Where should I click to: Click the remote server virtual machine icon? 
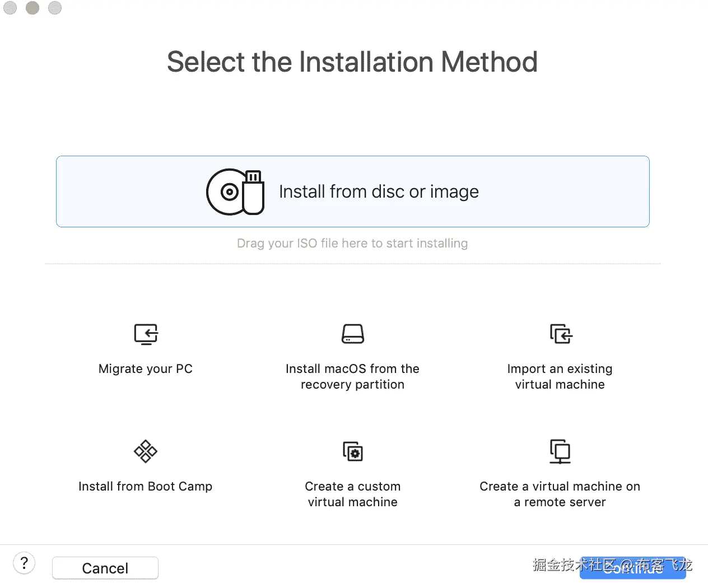click(560, 451)
